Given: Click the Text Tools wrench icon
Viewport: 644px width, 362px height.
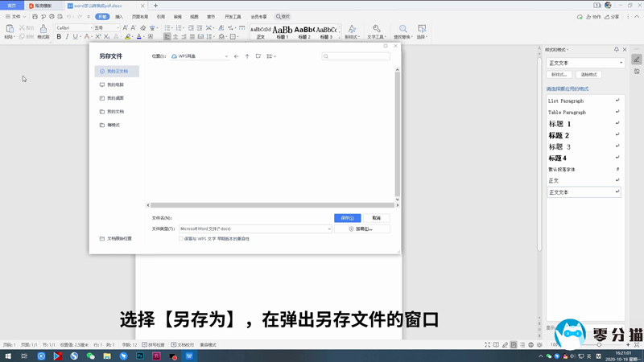Looking at the screenshot, I should pos(376,28).
